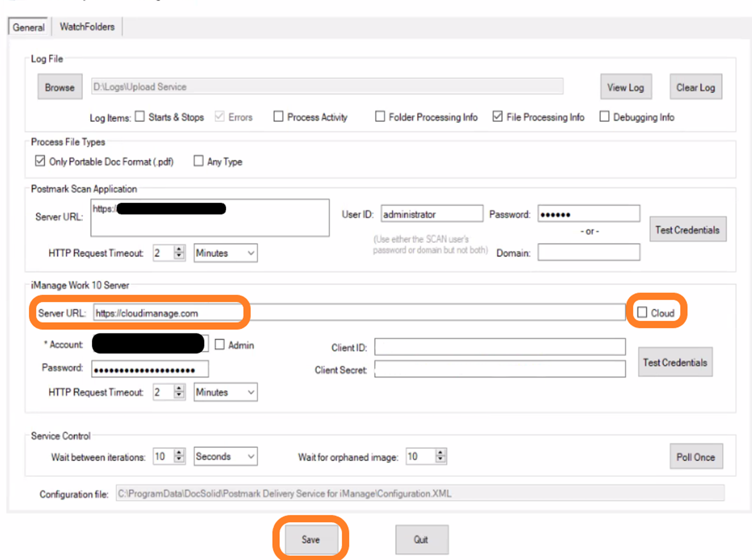
Task: Click the Log File path field
Action: [x=327, y=87]
